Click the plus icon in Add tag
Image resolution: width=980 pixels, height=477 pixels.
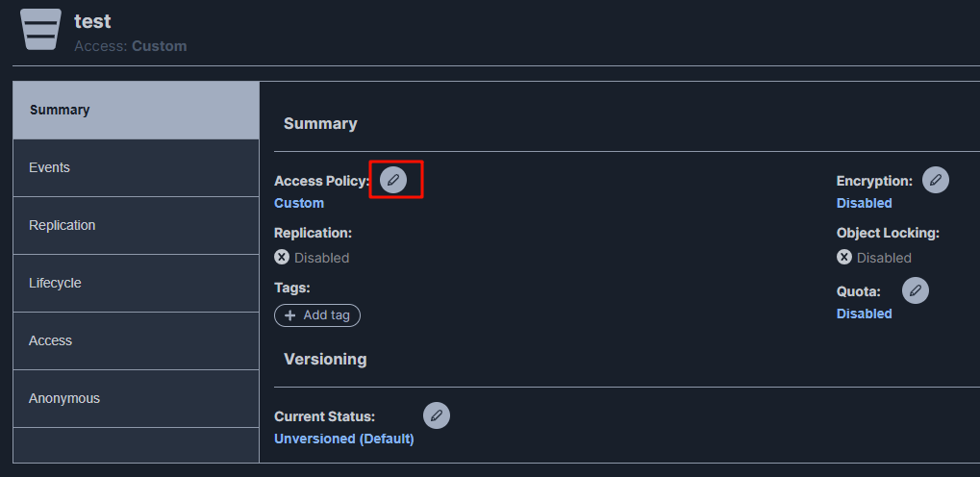(x=290, y=315)
